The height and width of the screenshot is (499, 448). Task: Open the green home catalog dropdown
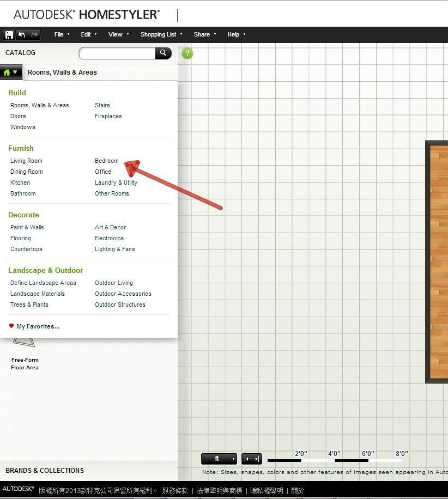(x=11, y=72)
